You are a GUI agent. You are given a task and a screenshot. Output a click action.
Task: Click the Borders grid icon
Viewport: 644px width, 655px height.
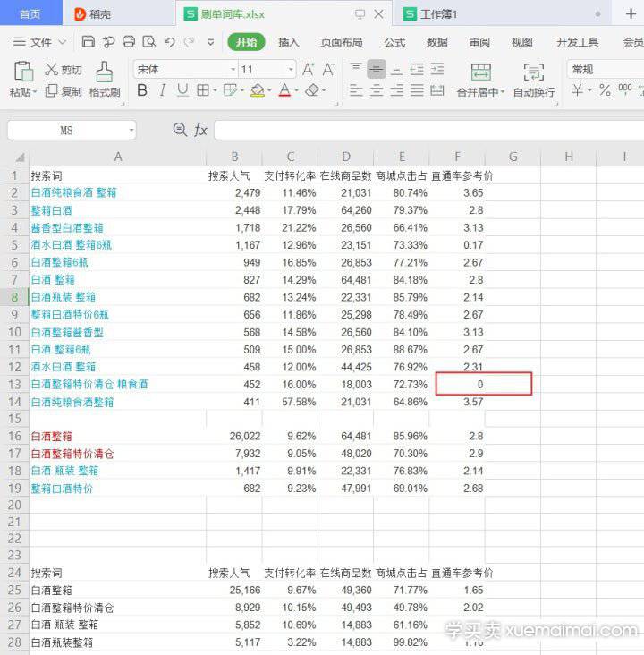(x=203, y=90)
